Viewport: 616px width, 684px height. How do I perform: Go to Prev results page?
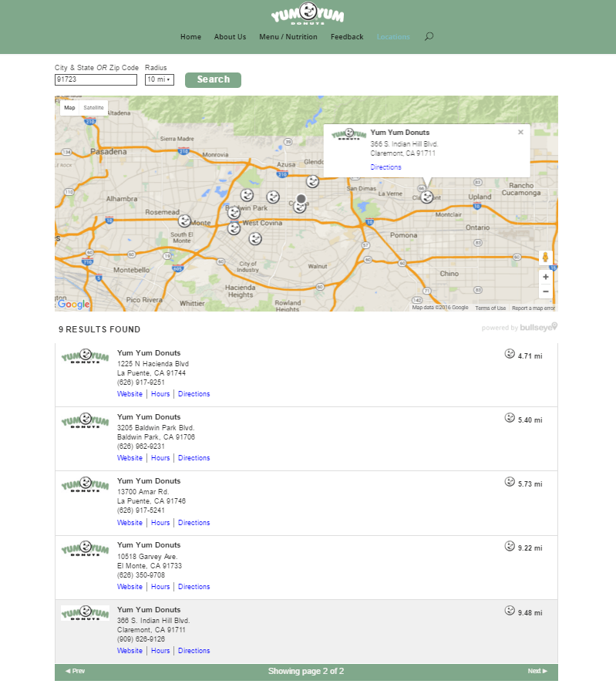tap(75, 672)
